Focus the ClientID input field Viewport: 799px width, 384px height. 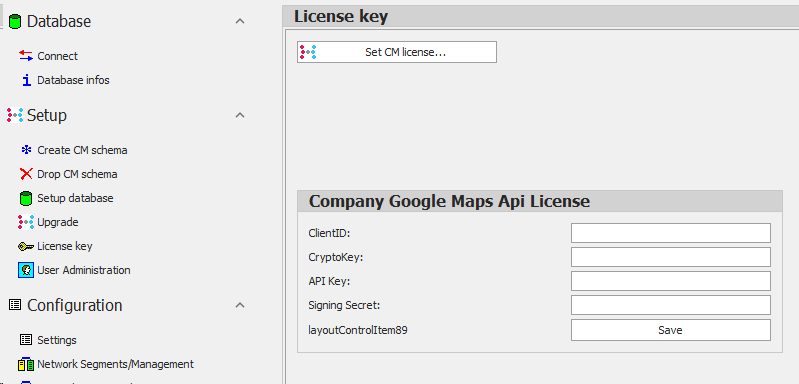671,233
